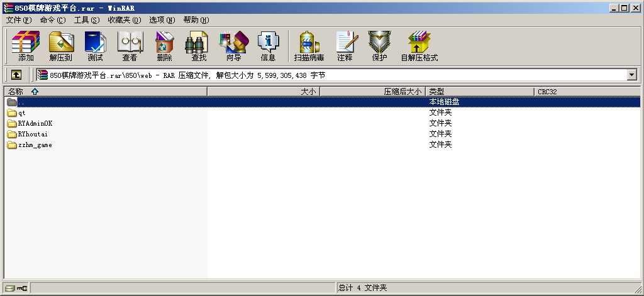The height and width of the screenshot is (296, 644).
Task: Click the RYhoutai folder icon
Action: (12, 134)
